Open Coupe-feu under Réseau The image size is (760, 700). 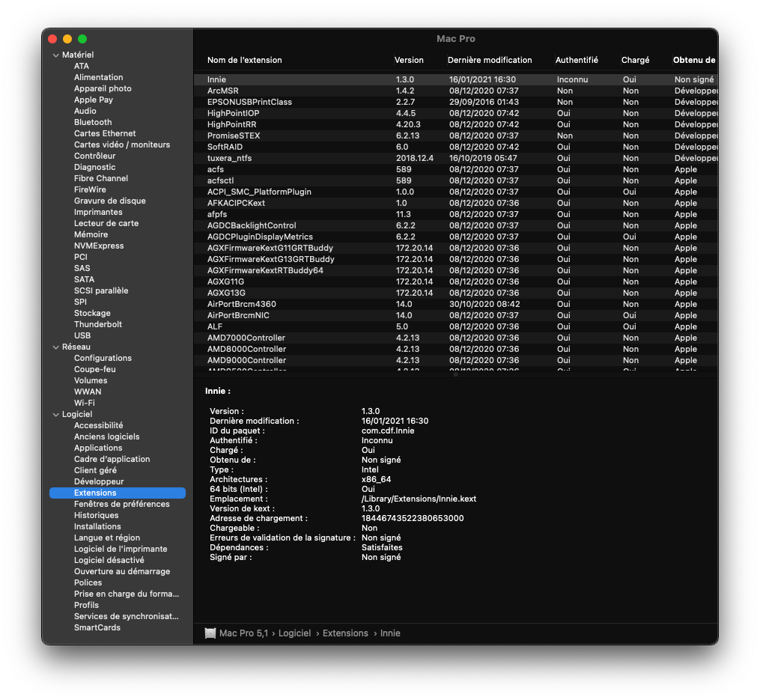[x=94, y=369]
